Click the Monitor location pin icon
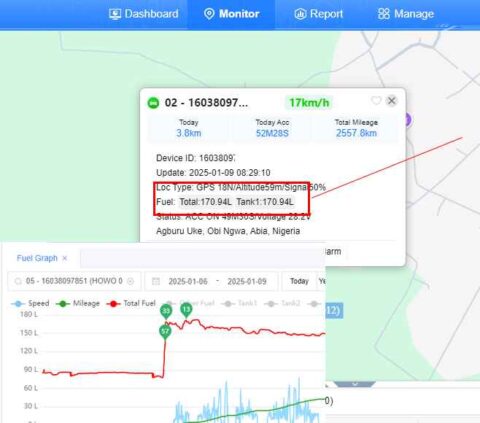Viewport: 480px width, 423px height. coord(209,14)
